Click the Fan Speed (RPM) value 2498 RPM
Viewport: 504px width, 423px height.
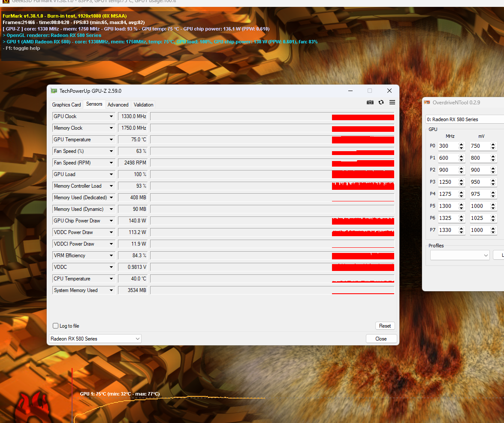click(133, 163)
